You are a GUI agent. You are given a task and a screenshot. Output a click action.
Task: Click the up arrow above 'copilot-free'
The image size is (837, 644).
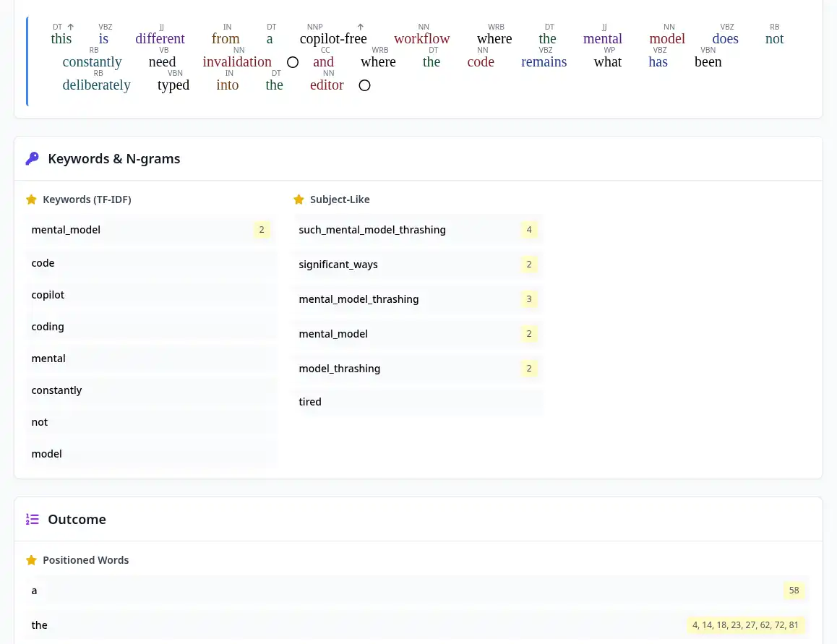[361, 27]
